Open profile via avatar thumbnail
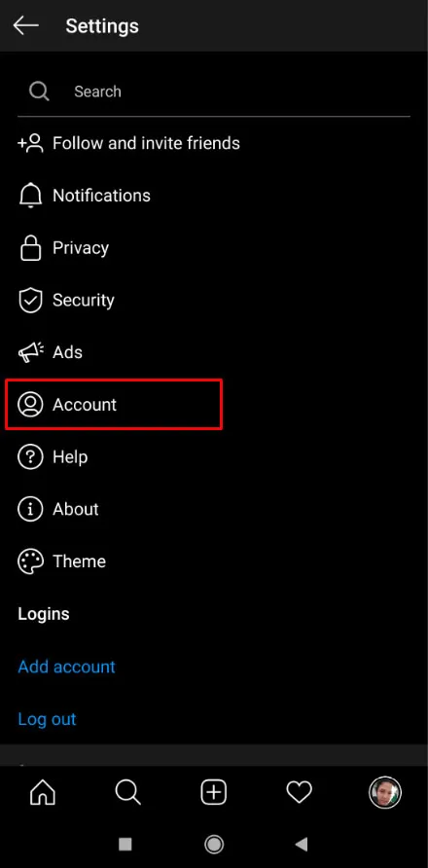Screen dimensions: 428x868 click(385, 793)
